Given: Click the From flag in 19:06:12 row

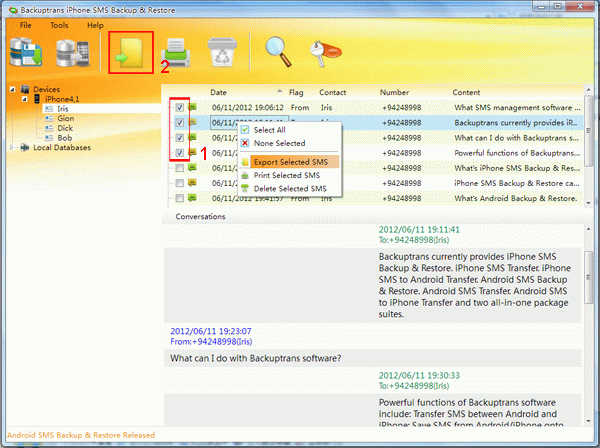Looking at the screenshot, I should pos(300,108).
